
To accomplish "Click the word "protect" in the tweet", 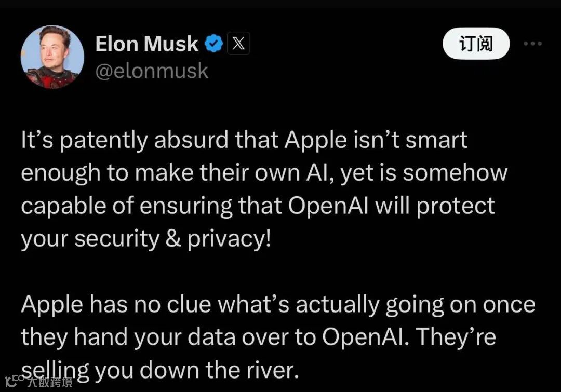I will 456,206.
